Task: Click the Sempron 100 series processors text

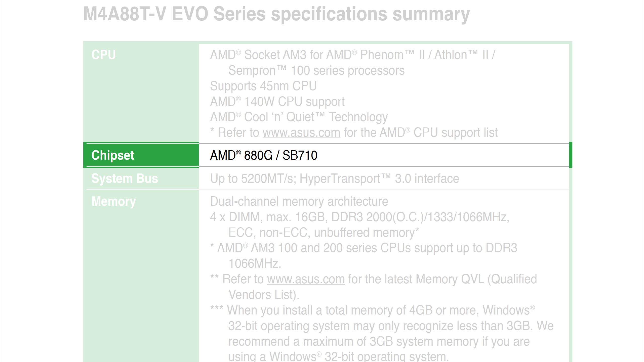Action: coord(316,71)
